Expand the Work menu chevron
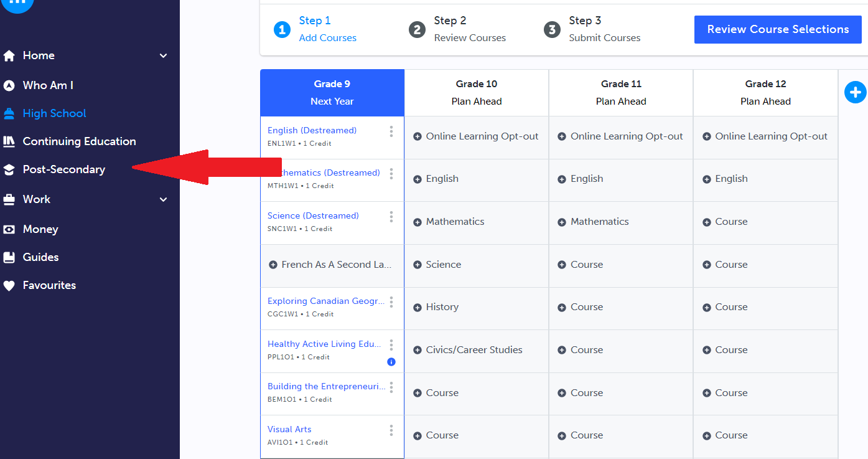 tap(164, 199)
